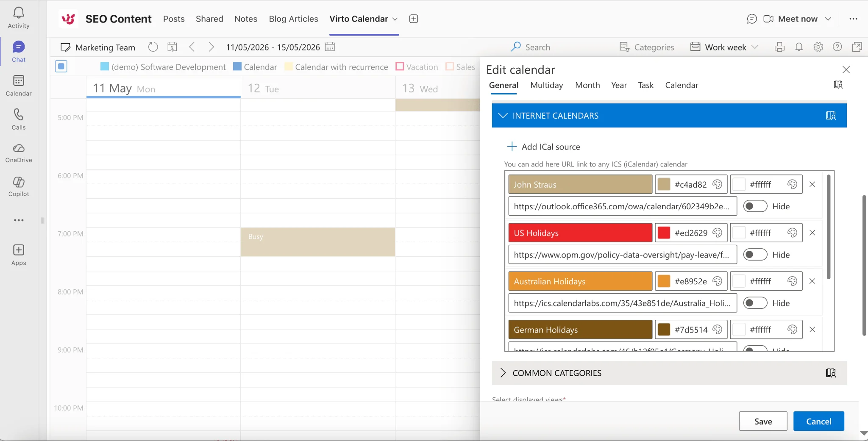
Task: Open channel conversation chat icon
Action: pos(752,19)
